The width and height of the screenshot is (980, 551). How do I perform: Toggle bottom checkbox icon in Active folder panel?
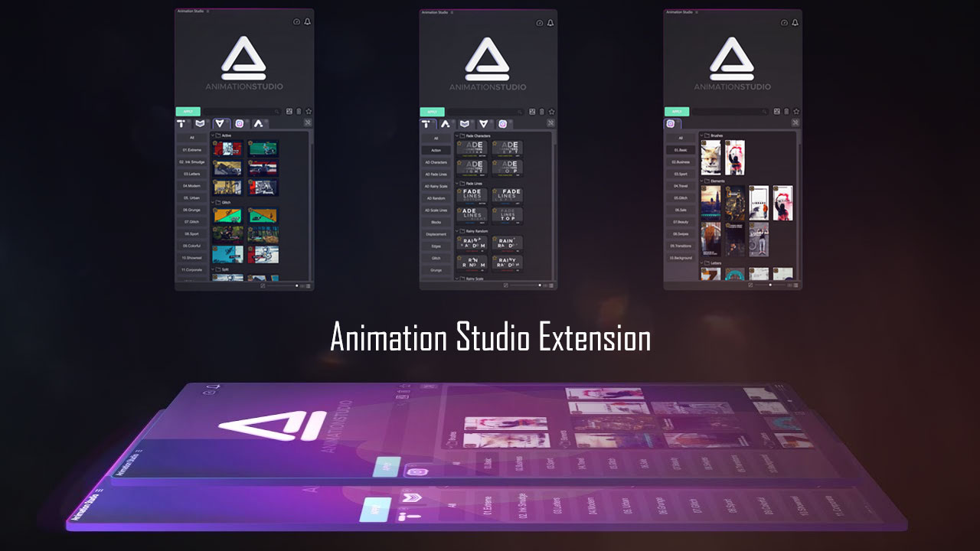[x=263, y=285]
